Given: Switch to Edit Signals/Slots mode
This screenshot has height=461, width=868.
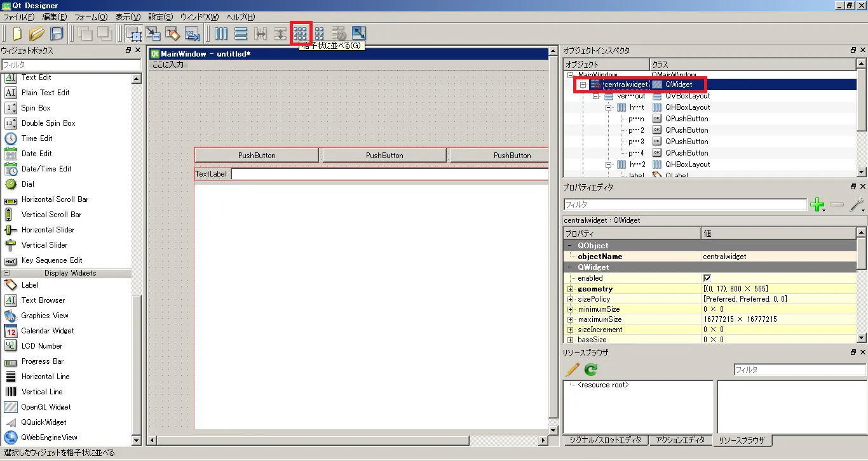Looking at the screenshot, I should click(153, 34).
